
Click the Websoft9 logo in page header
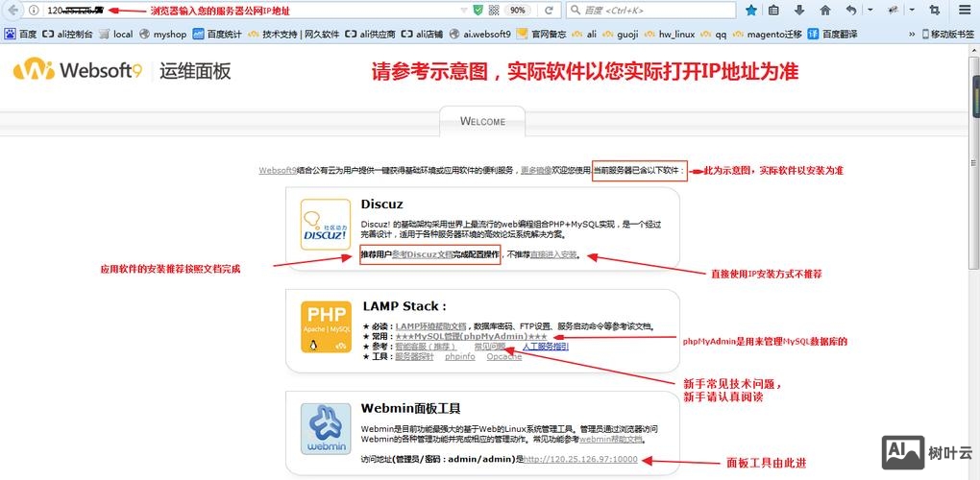[x=78, y=70]
